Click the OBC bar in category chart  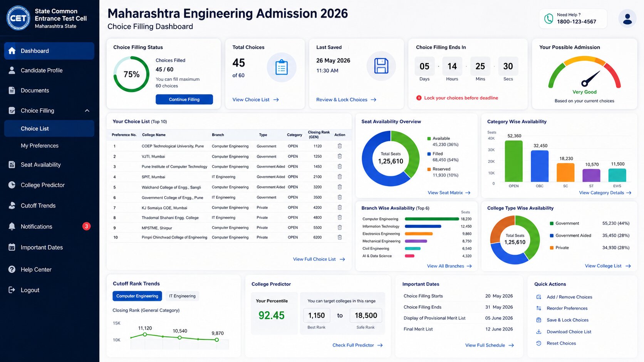tap(540, 166)
